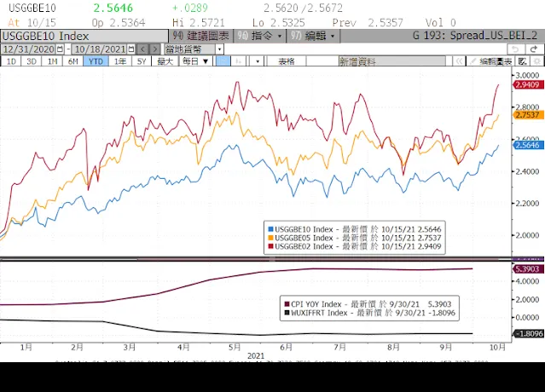
Task: Click the black WUXIFFRT legend marker
Action: click(287, 313)
